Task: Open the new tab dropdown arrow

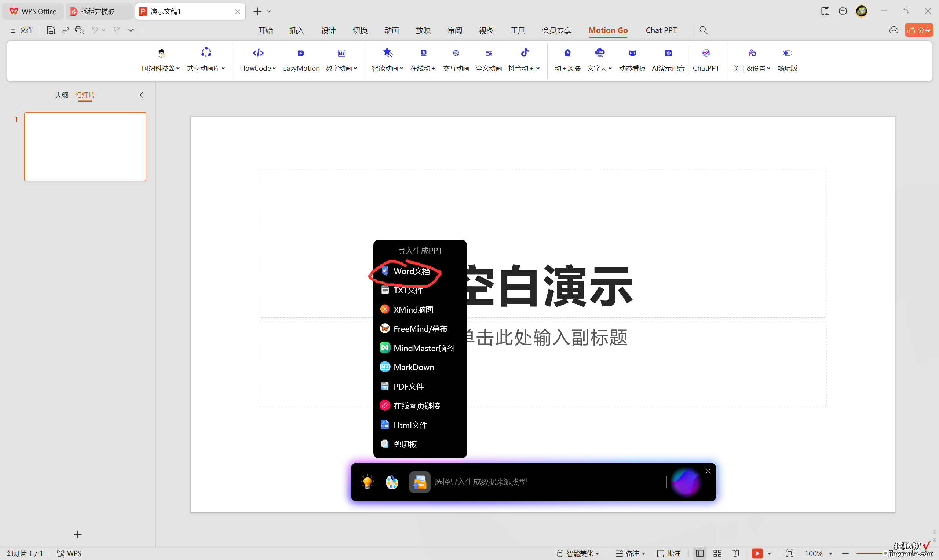Action: [269, 12]
